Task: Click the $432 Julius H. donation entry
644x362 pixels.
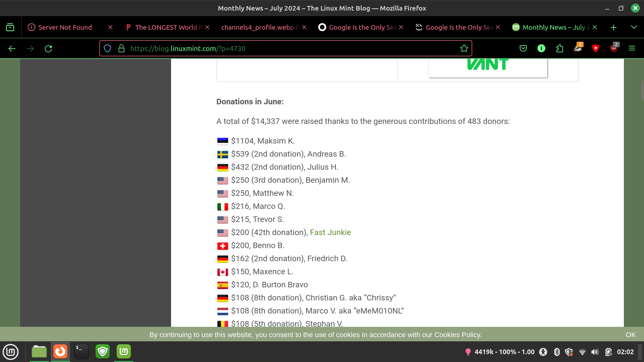Action: [285, 167]
